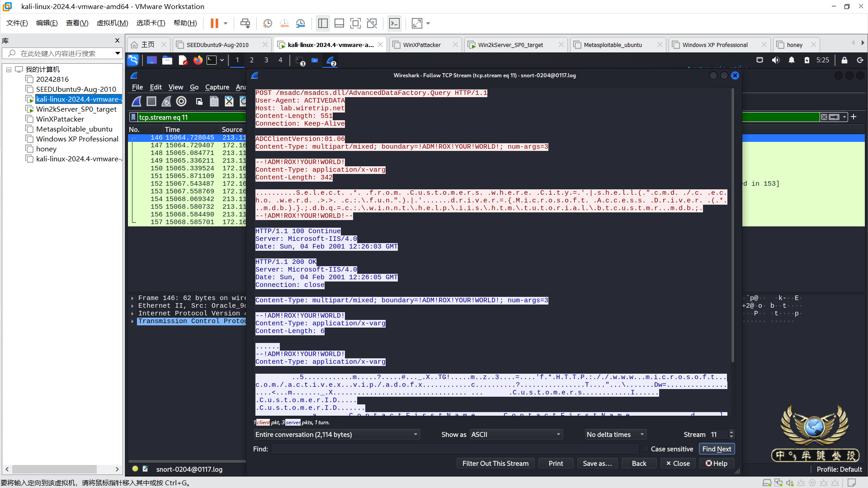
Task: Open the VMware snapshot clock icon
Action: click(268, 23)
